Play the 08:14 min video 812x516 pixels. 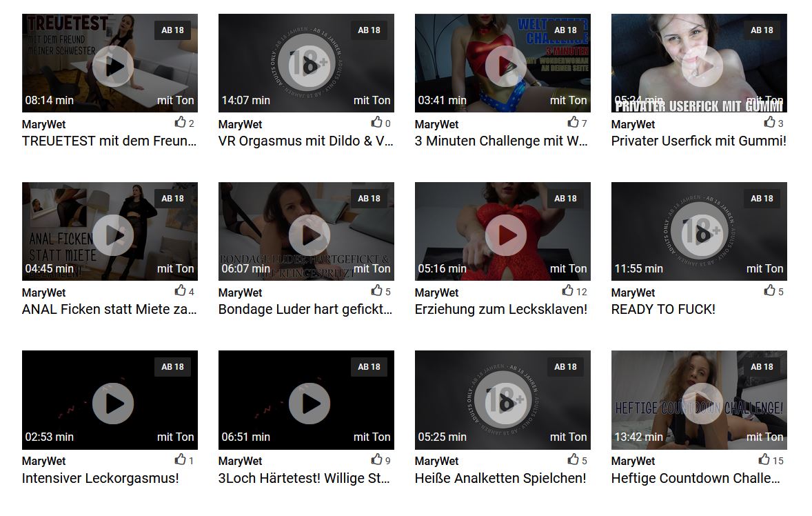(x=113, y=66)
